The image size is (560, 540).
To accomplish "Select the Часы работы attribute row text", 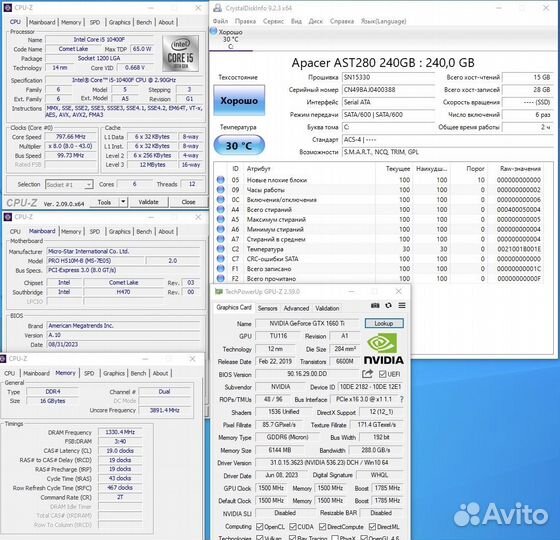I will (265, 190).
